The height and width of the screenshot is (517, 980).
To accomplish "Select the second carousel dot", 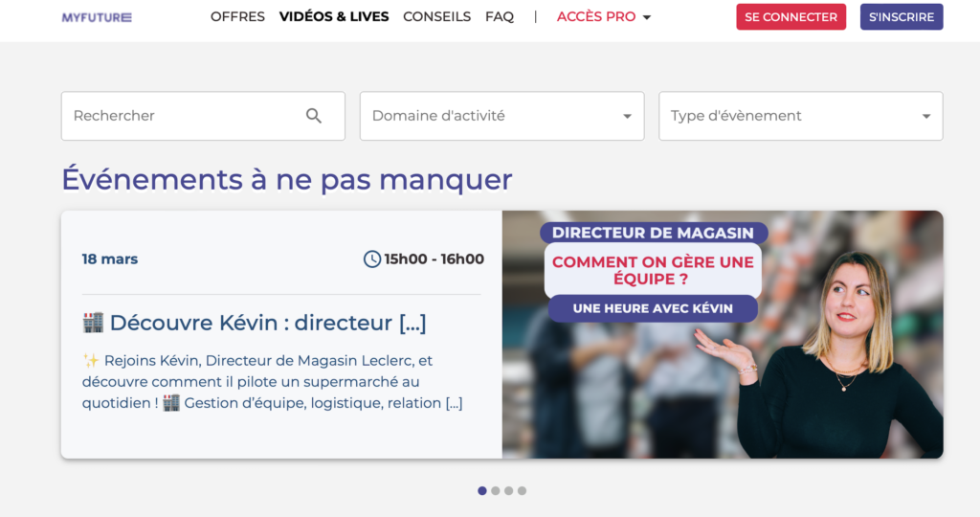I will [495, 491].
